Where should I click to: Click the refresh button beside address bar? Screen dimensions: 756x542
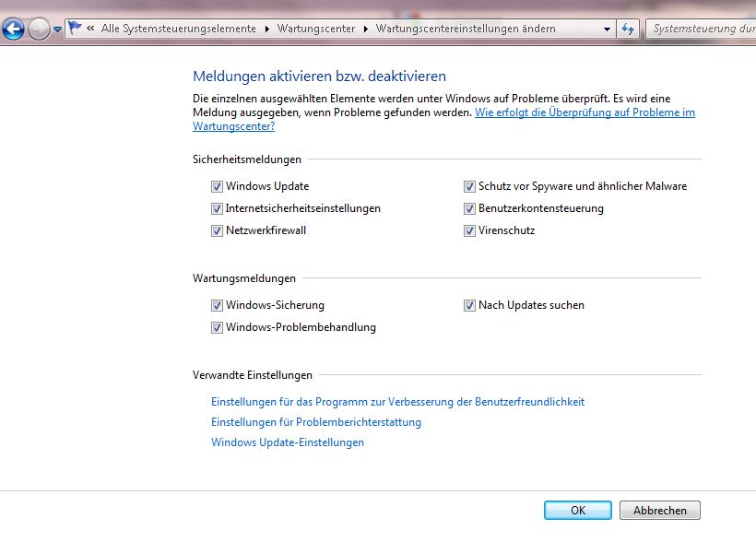(x=628, y=29)
